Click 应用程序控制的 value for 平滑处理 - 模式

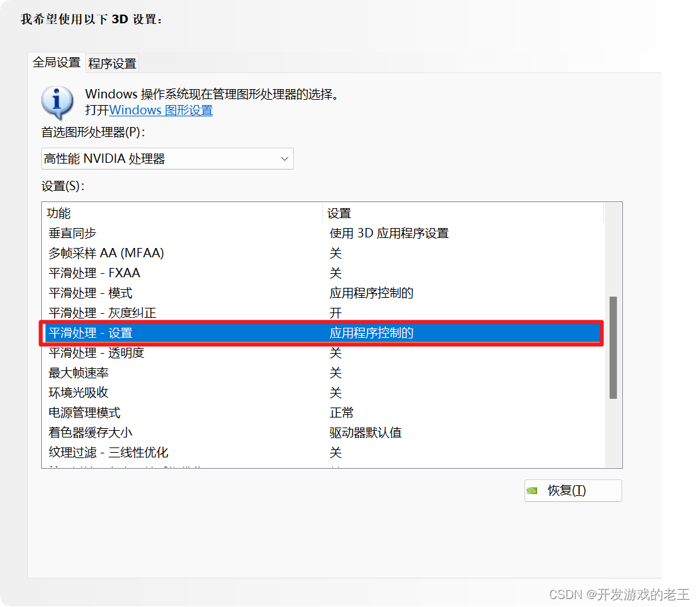[x=372, y=293]
